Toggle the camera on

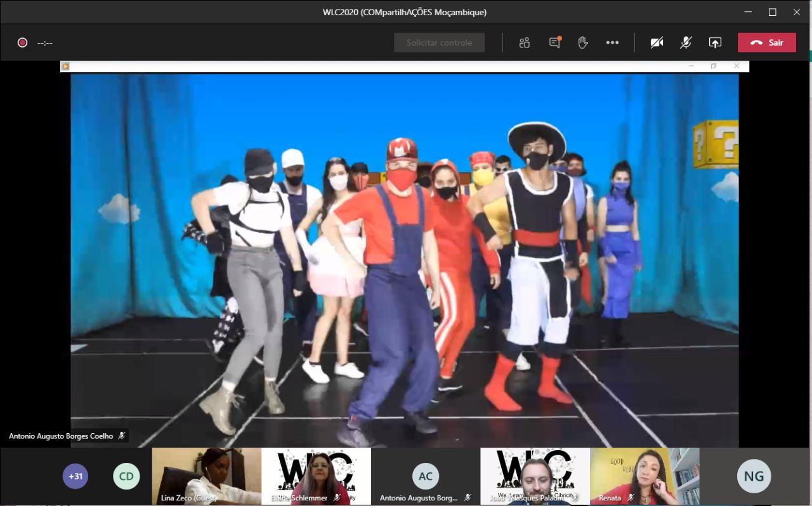(657, 42)
